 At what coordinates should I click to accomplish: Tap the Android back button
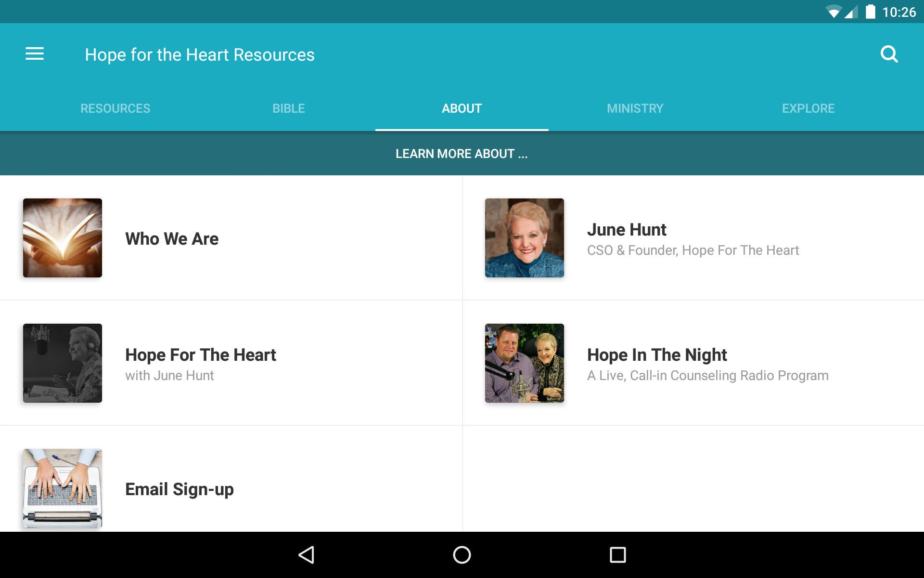[x=307, y=555]
